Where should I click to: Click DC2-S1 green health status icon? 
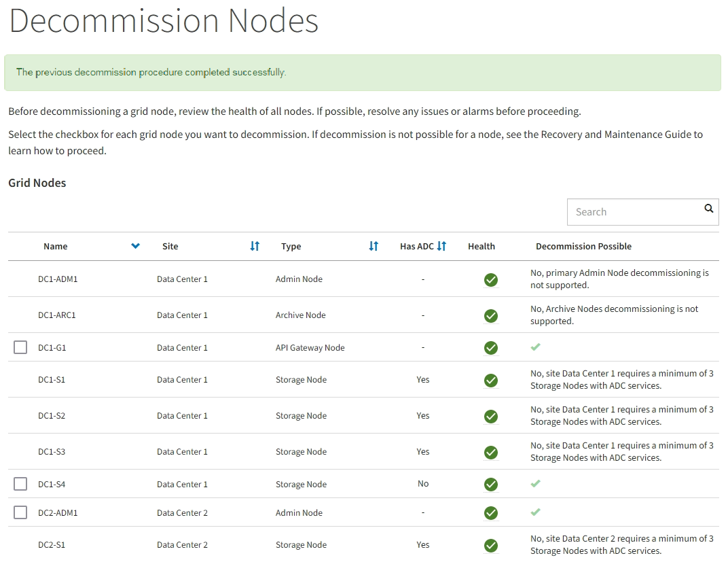491,545
